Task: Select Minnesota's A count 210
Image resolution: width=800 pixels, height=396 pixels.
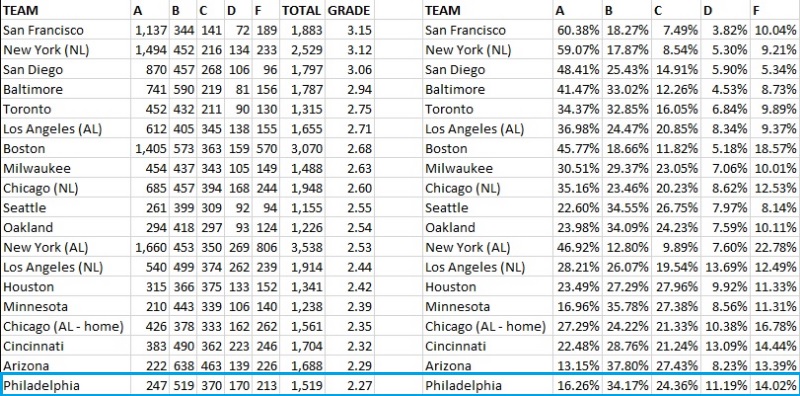Action: [x=156, y=307]
